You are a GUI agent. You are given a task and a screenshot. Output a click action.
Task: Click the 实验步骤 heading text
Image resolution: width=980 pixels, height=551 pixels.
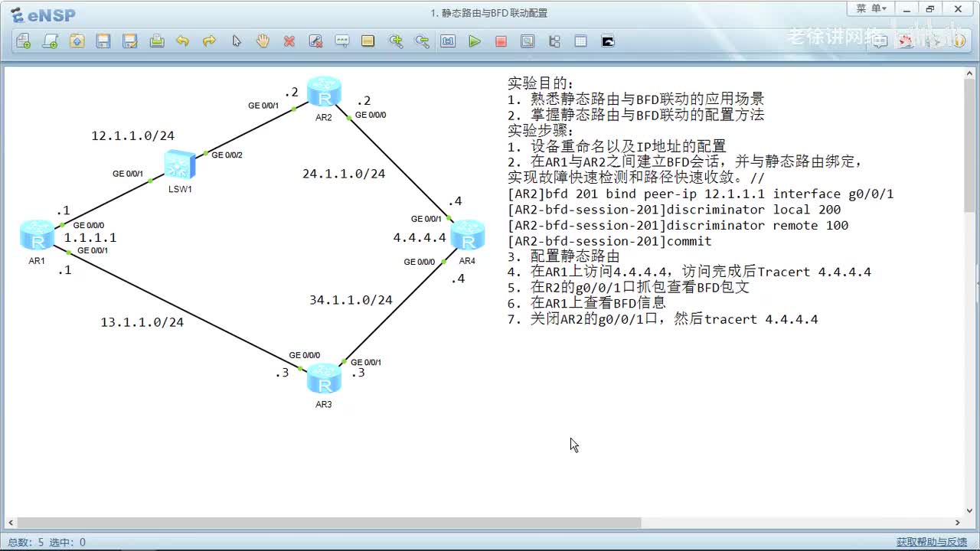point(541,131)
